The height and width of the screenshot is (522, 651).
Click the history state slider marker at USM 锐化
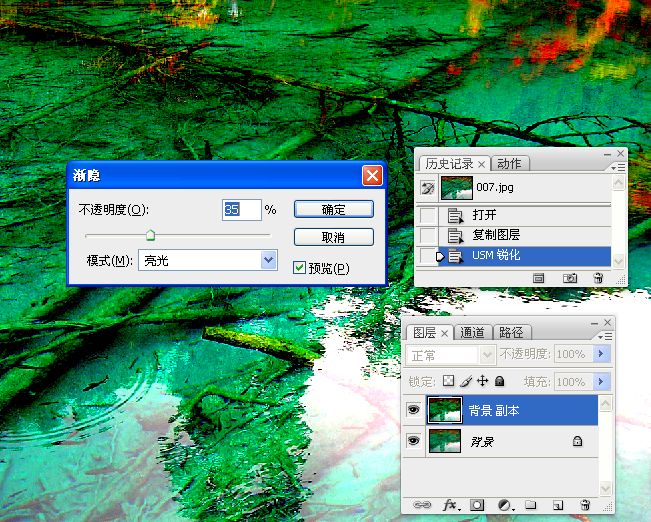coord(440,257)
